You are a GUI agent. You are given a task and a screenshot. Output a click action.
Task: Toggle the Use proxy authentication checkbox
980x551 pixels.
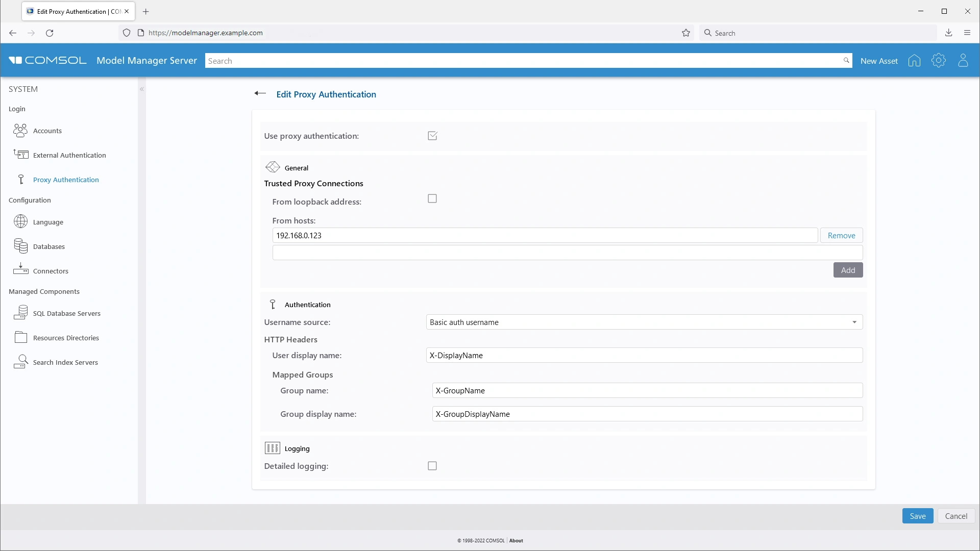[x=432, y=136]
